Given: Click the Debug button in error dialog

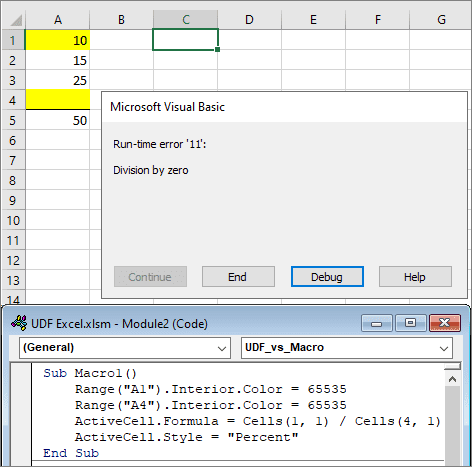Looking at the screenshot, I should (x=327, y=277).
